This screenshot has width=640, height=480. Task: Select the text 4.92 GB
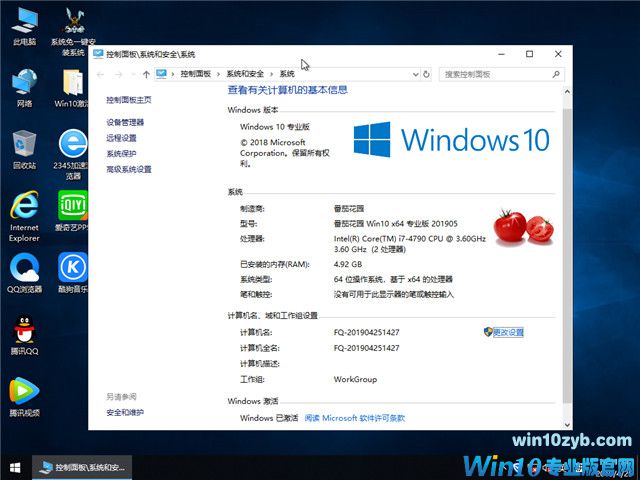coord(348,264)
